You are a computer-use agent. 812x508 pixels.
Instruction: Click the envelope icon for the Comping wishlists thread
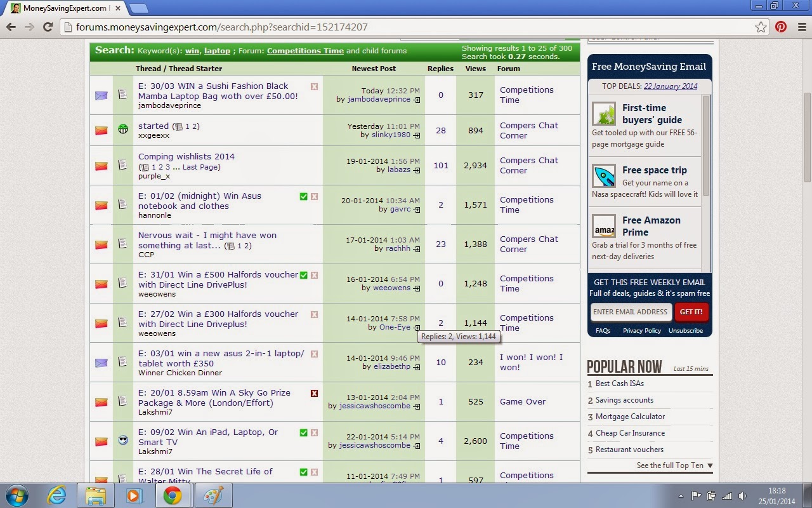[x=101, y=166]
